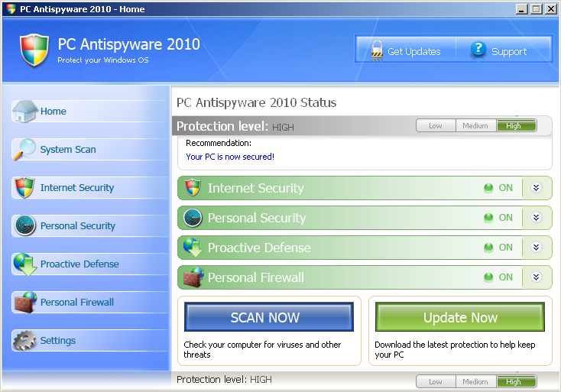This screenshot has height=392, width=561.
Task: Open Settings from the sidebar
Action: (x=89, y=340)
